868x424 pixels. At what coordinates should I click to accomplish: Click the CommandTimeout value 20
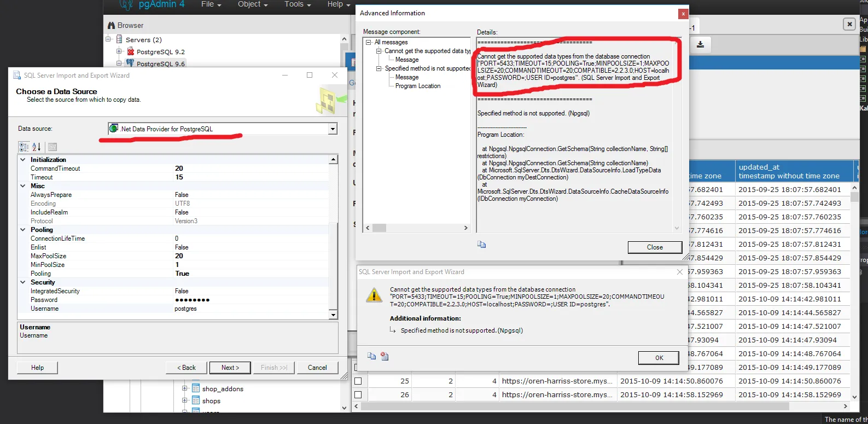click(179, 169)
